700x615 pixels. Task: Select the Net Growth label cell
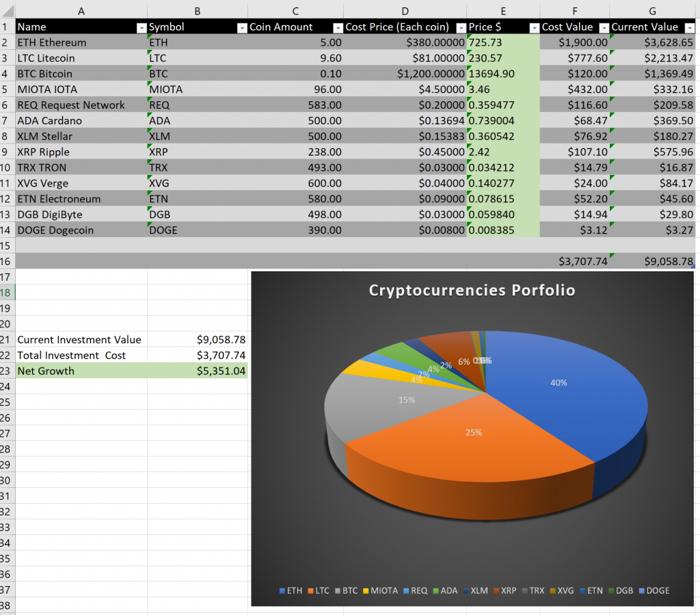pyautogui.click(x=81, y=371)
